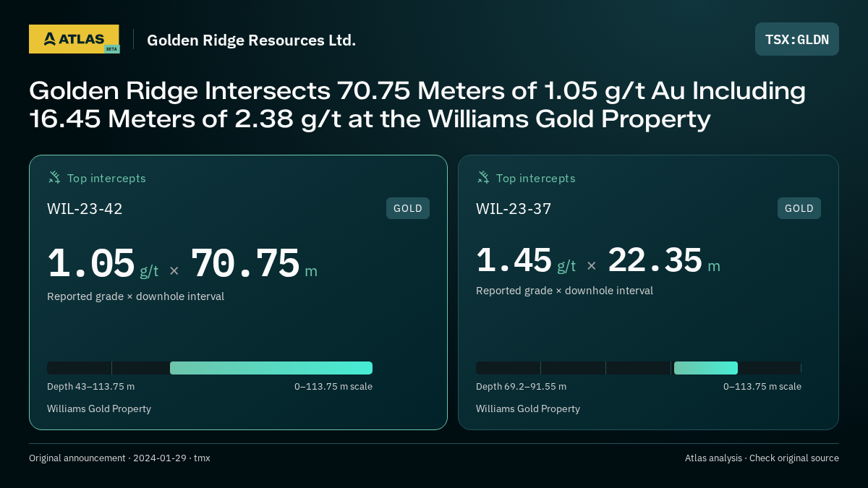Click 'Williams Gold Property' under the WIL-23-42 card
Image resolution: width=868 pixels, height=488 pixels.
(99, 408)
